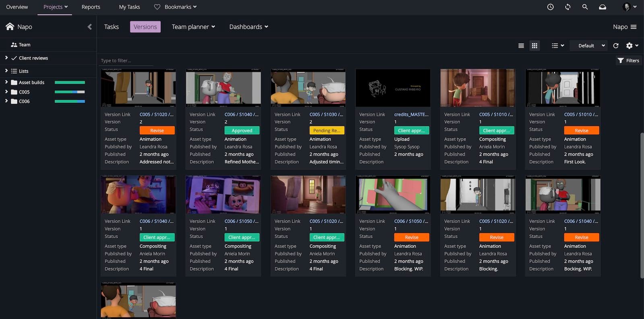
Task: Open the Reports menu item
Action: click(x=91, y=7)
